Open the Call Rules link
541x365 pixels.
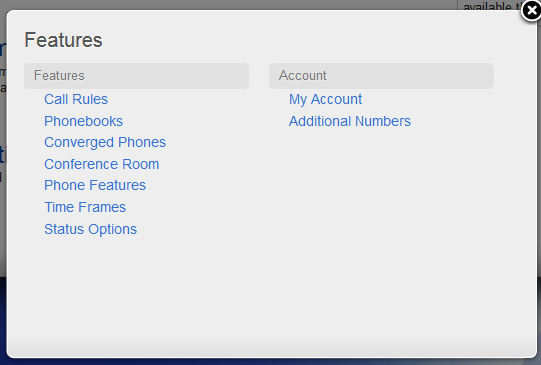click(76, 99)
